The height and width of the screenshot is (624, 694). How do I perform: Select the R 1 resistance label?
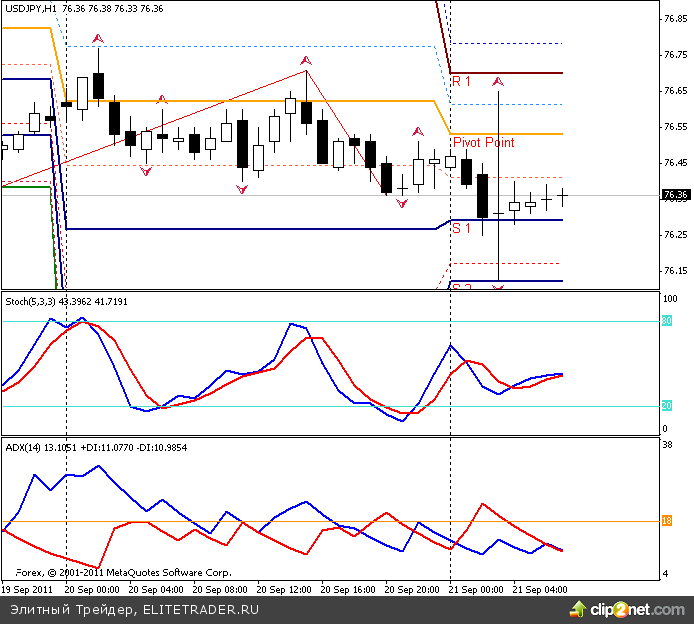[461, 81]
